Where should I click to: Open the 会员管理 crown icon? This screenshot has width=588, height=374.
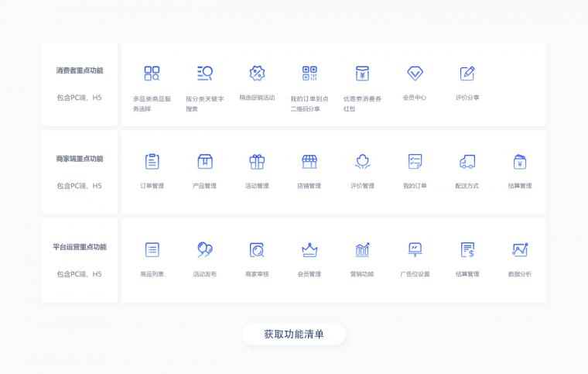(x=309, y=250)
